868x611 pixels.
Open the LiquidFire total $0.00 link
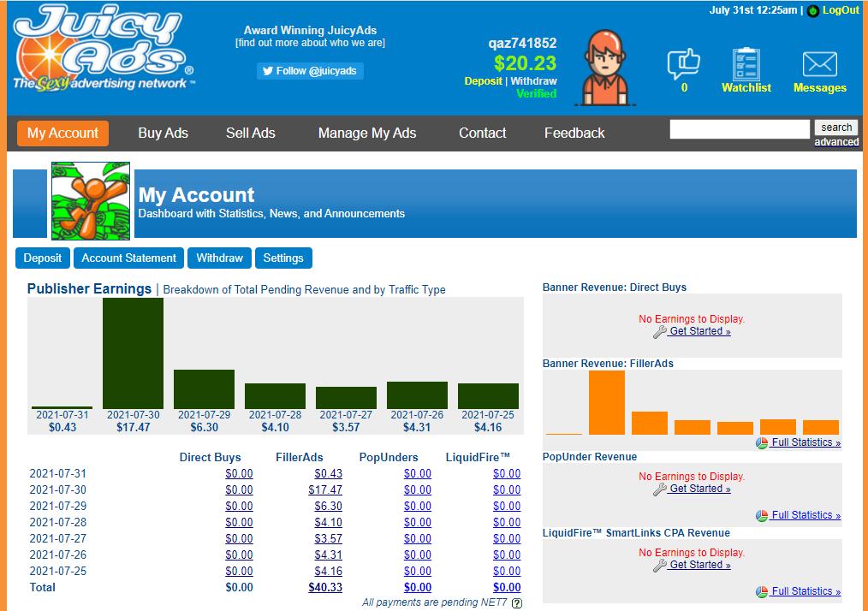(x=507, y=588)
